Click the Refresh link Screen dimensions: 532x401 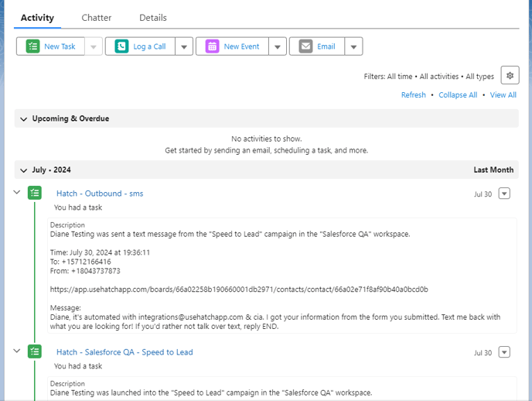413,95
